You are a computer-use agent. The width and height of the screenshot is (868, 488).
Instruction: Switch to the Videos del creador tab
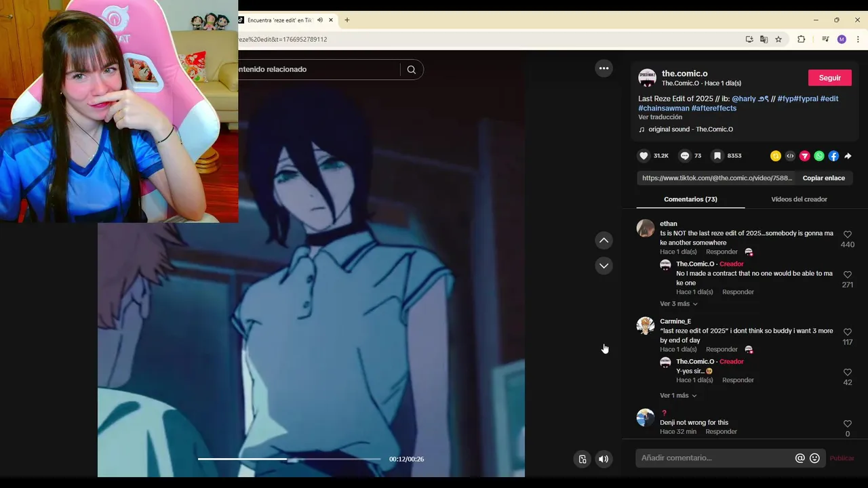799,199
